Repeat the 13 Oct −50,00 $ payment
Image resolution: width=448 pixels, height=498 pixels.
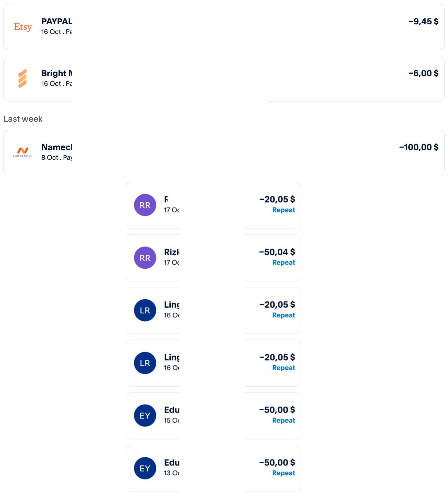[283, 473]
